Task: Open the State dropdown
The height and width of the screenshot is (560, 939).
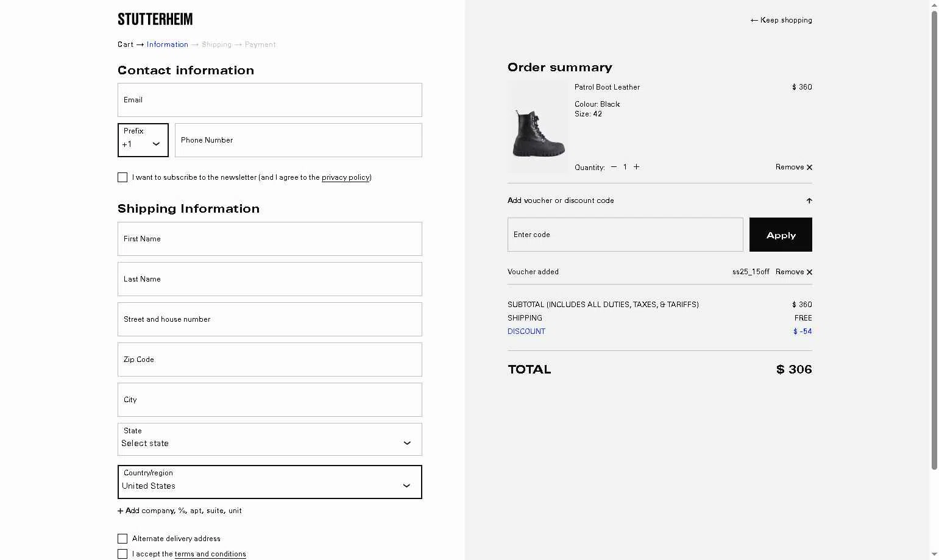Action: 270,439
